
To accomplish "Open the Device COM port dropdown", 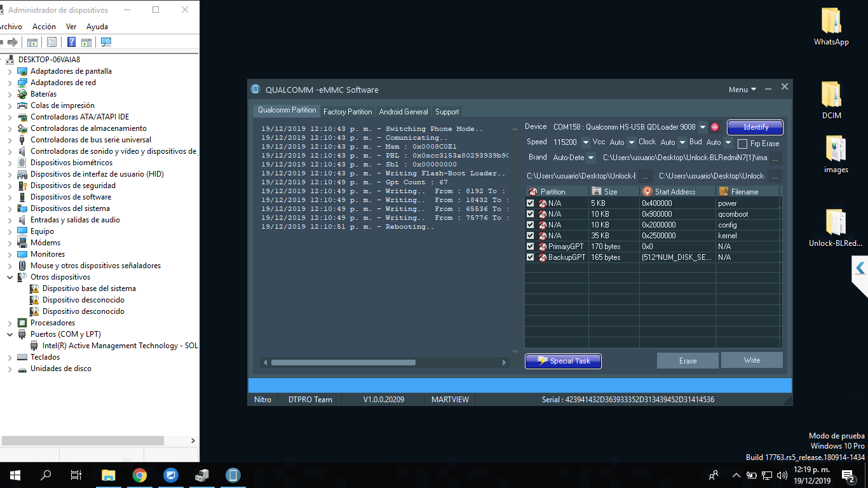I will point(702,127).
